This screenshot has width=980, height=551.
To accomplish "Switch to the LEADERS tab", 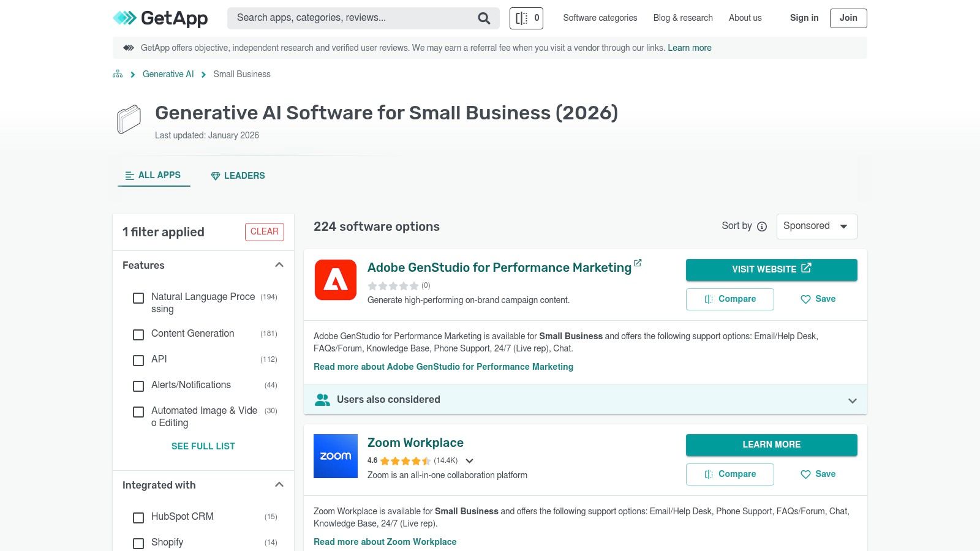I will [238, 176].
